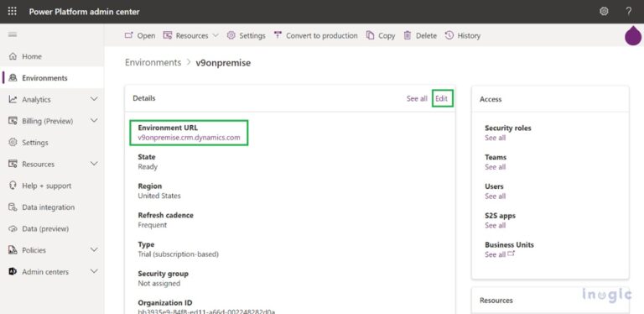Click the Power Platform admin center title

84,12
